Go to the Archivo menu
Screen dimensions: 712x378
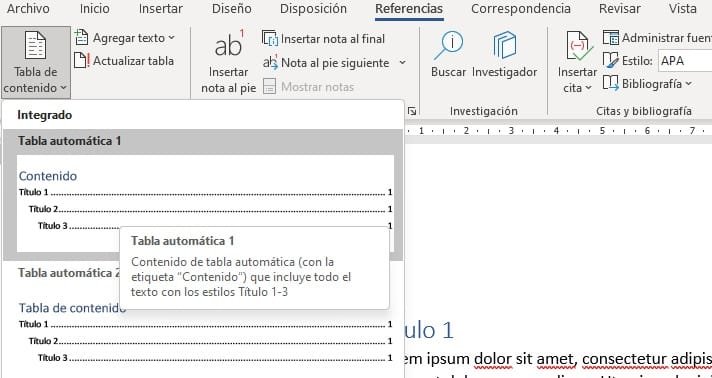(28, 9)
